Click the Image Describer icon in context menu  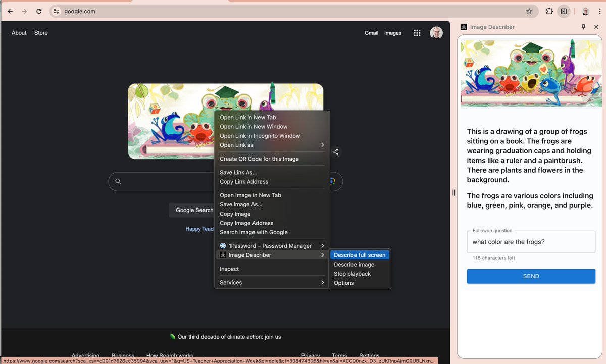coord(223,255)
